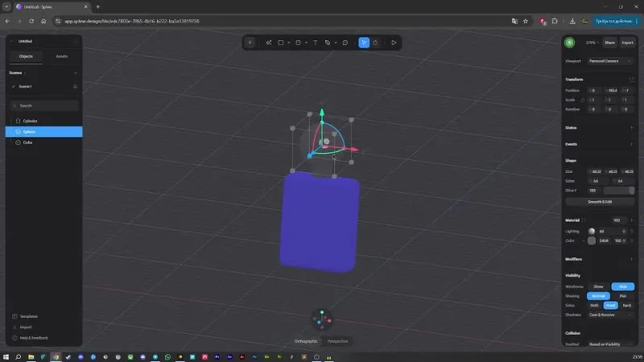Open the Viewport Personal Camera dropdown
This screenshot has height=362, width=644.
pos(610,61)
